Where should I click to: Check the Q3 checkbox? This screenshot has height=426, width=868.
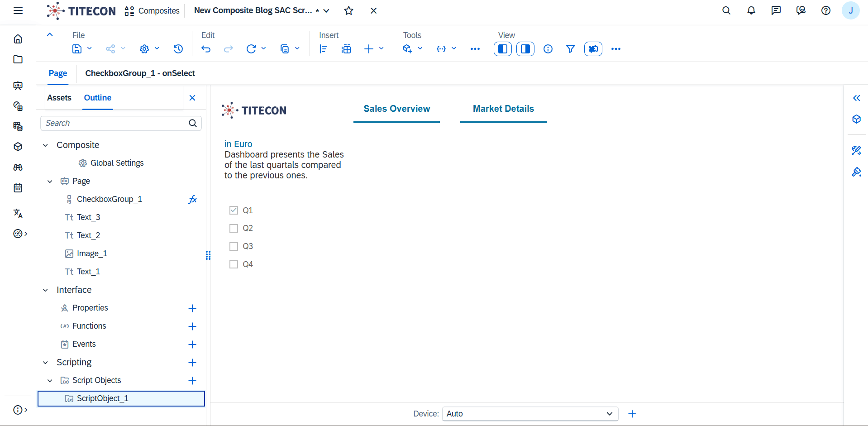[234, 246]
